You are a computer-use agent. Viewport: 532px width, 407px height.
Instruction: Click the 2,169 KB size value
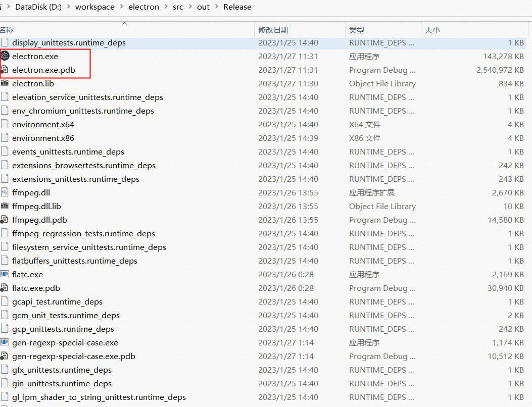click(x=508, y=274)
